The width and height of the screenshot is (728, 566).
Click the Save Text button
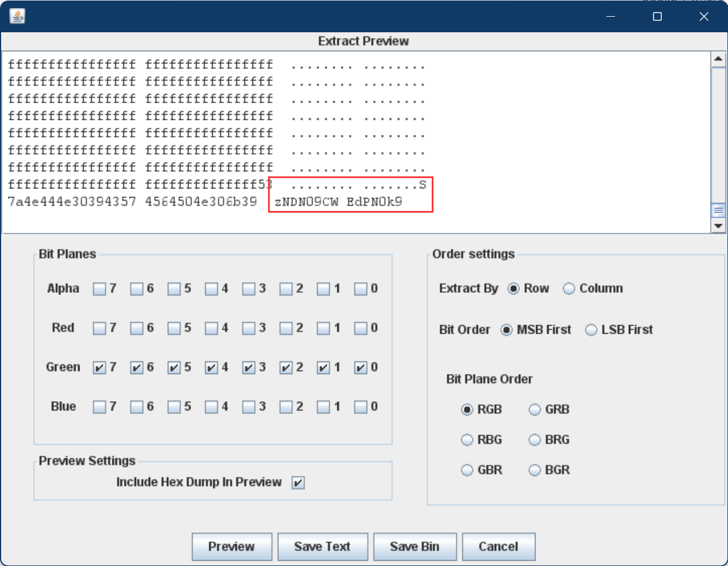(322, 546)
